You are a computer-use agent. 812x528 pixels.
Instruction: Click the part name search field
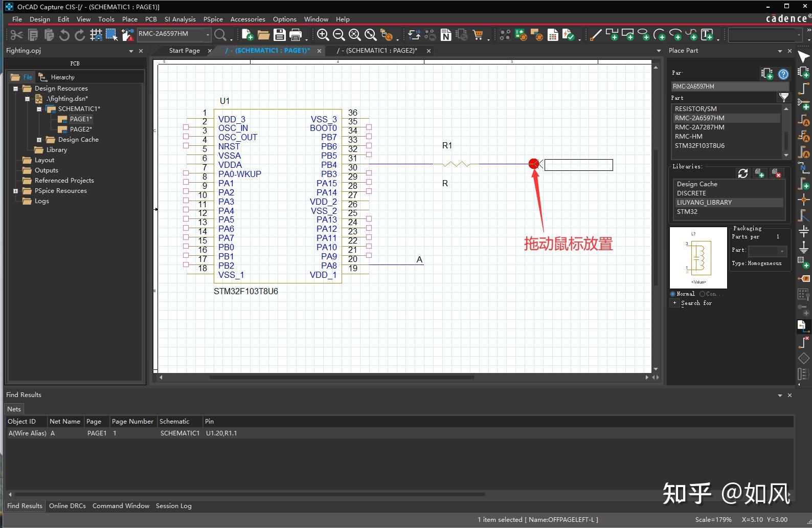(x=729, y=86)
